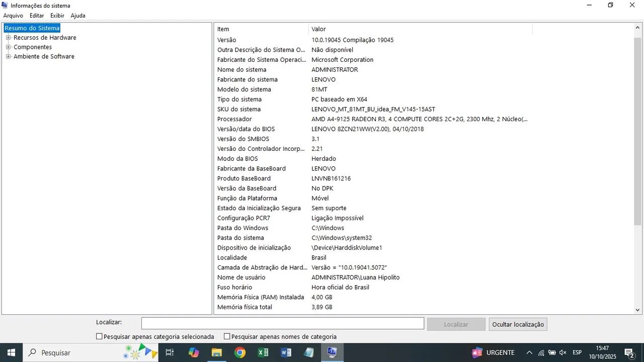
Task: Check 'Pesquisar apenas nomes de categoria'
Action: pyautogui.click(x=227, y=336)
